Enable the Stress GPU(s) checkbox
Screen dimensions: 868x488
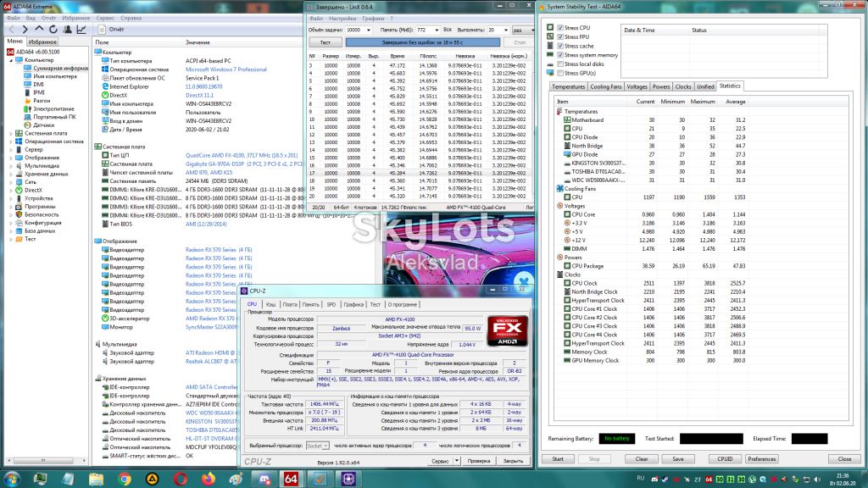coord(560,73)
